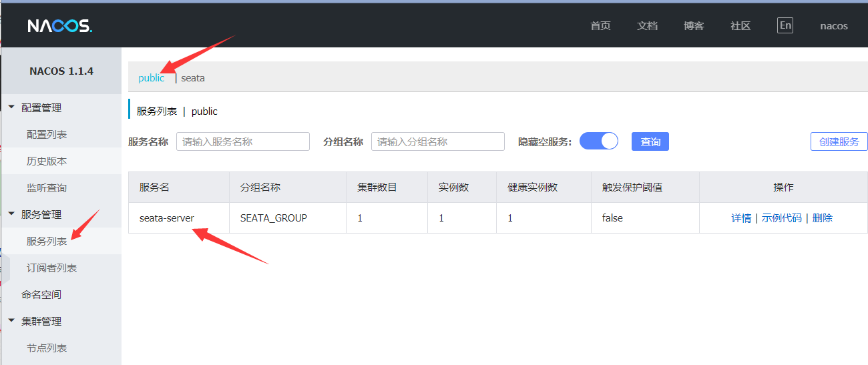Collapse the 配置管理 menu arrow
This screenshot has height=365, width=868.
[11, 107]
